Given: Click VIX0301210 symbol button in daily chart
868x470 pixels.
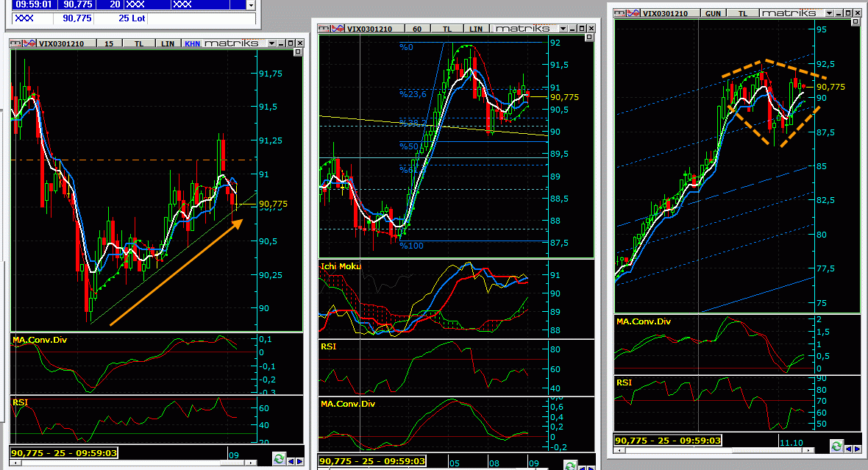Looking at the screenshot, I should [665, 13].
